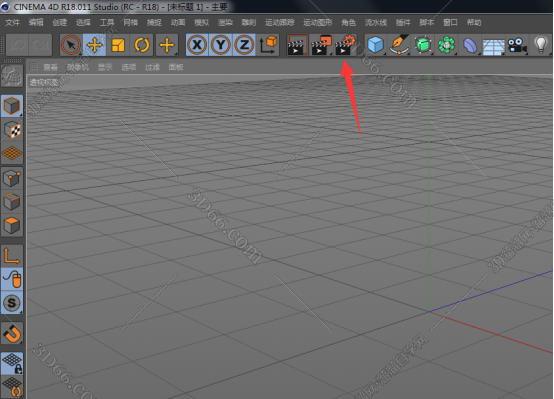Open the 选择 (Select) menu
Image resolution: width=554 pixels, height=399 pixels.
[x=83, y=22]
